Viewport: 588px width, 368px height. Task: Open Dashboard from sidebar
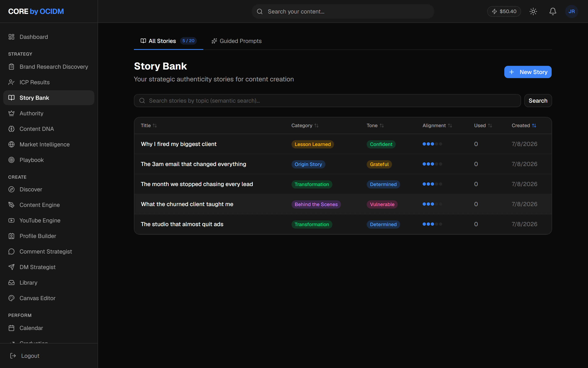coord(49,37)
